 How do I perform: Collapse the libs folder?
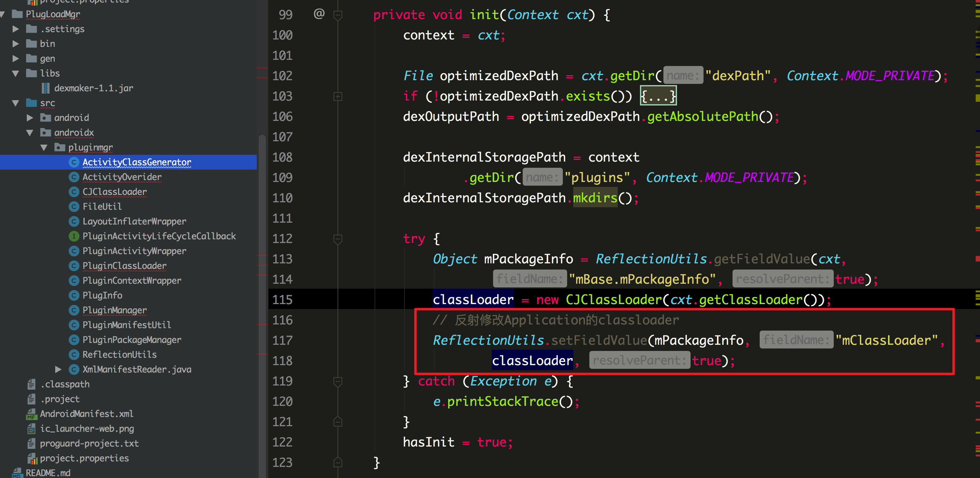point(16,73)
